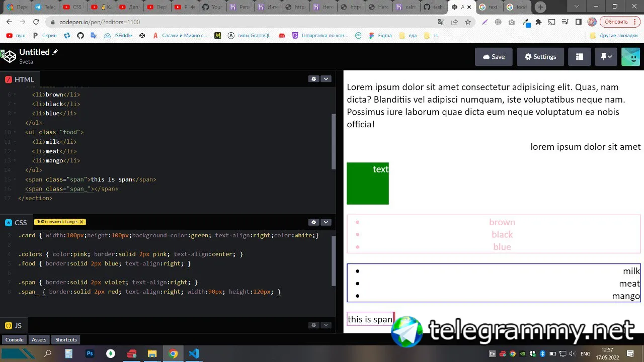Open File Explorer from the taskbar

[152, 353]
